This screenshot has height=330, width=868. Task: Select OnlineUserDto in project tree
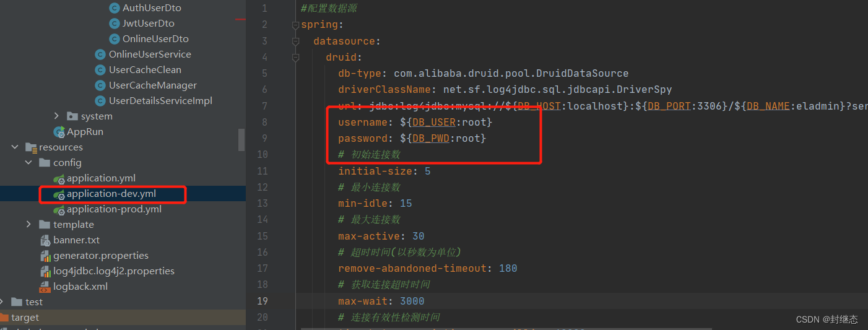point(155,39)
